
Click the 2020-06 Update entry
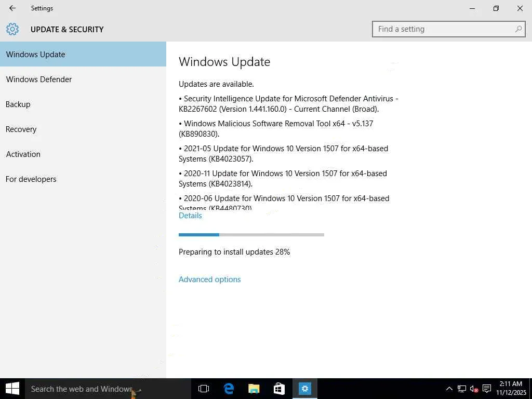click(x=284, y=202)
